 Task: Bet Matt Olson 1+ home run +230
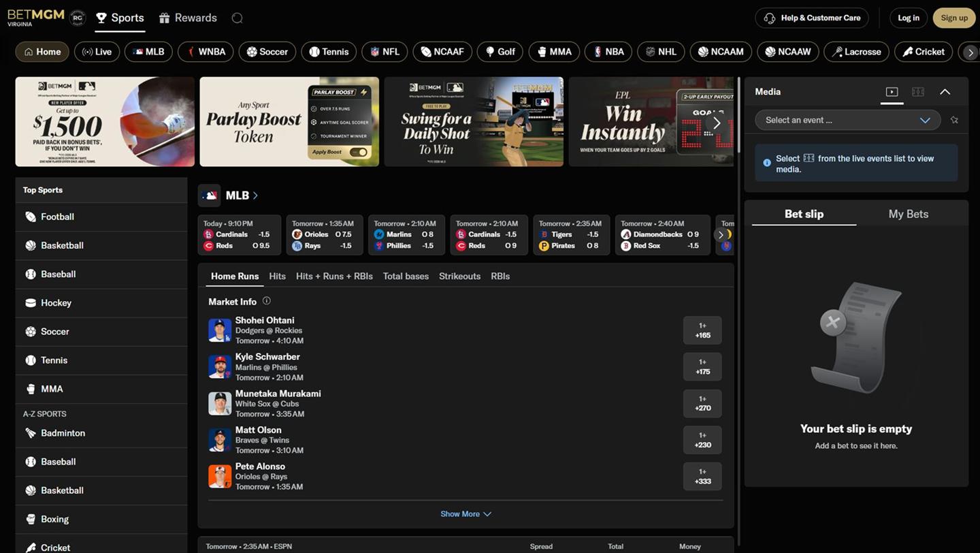[x=702, y=440]
